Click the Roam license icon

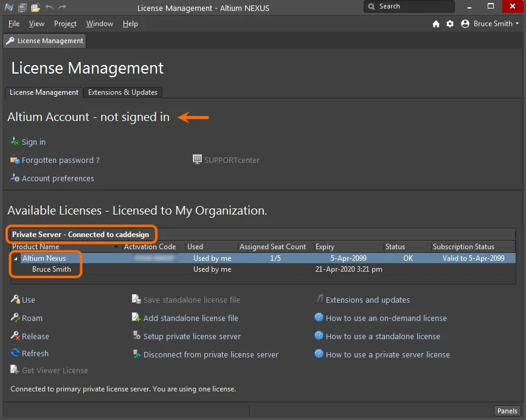pos(15,317)
